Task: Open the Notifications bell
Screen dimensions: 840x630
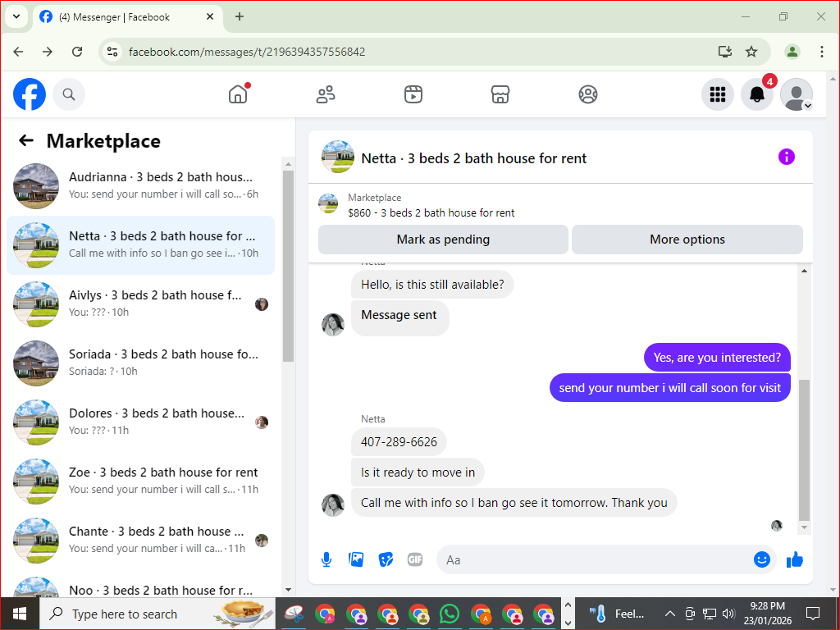Action: pos(757,94)
